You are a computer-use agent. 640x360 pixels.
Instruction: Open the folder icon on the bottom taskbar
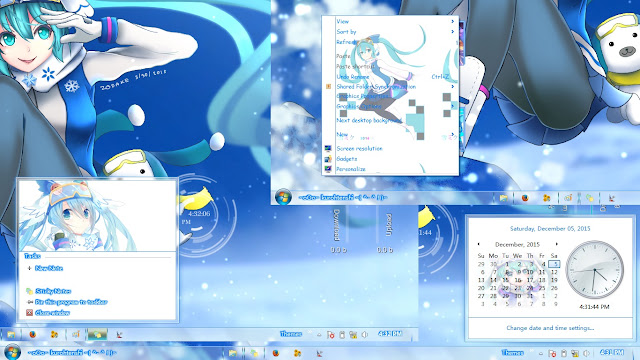click(x=233, y=353)
